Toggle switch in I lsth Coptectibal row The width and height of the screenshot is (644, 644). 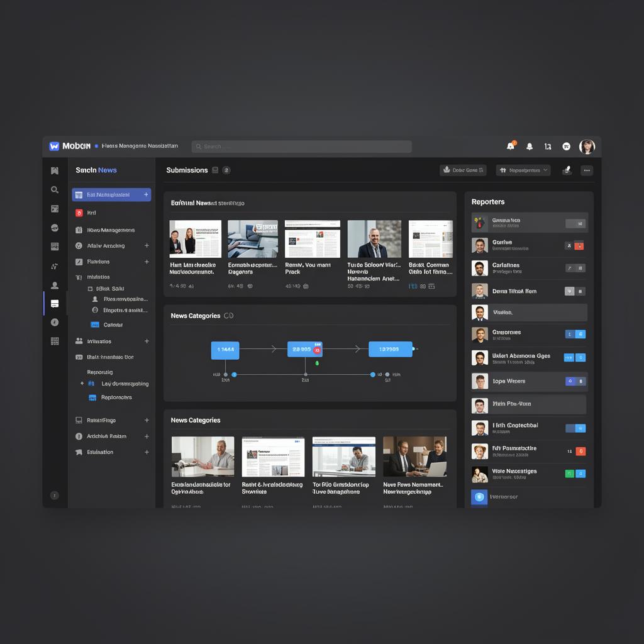coord(575,428)
